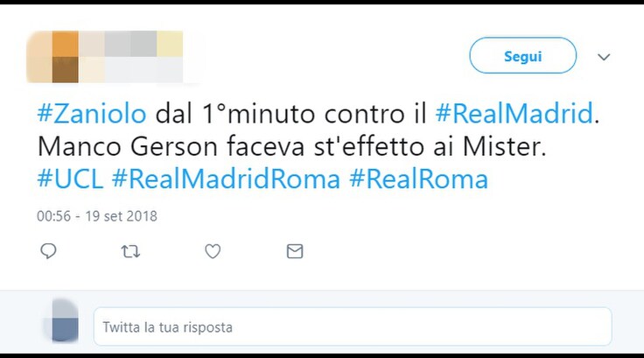The image size is (644, 358).
Task: Open the 00:56 - 19 set 2018 timestamp
Action: click(x=97, y=216)
